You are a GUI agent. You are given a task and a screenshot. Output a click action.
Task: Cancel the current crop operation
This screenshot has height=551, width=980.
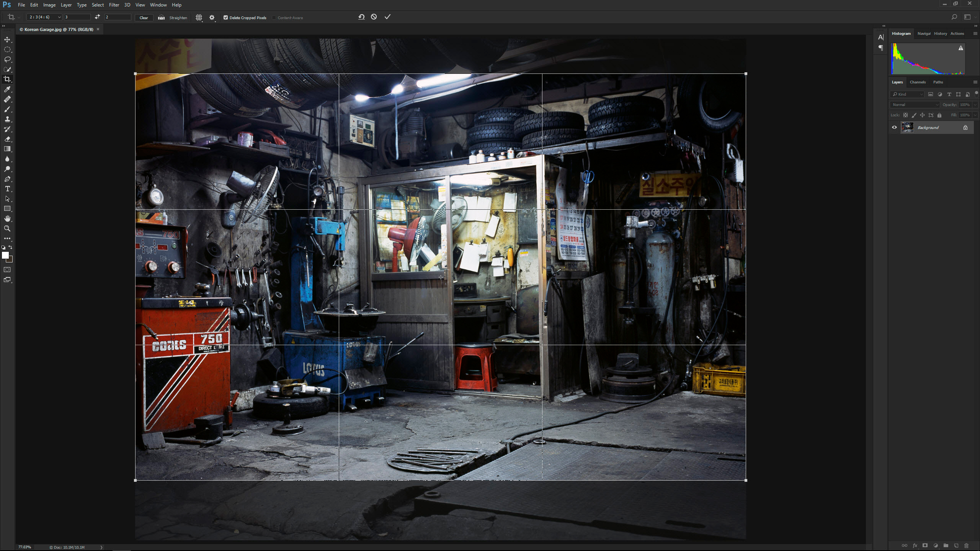coord(374,17)
